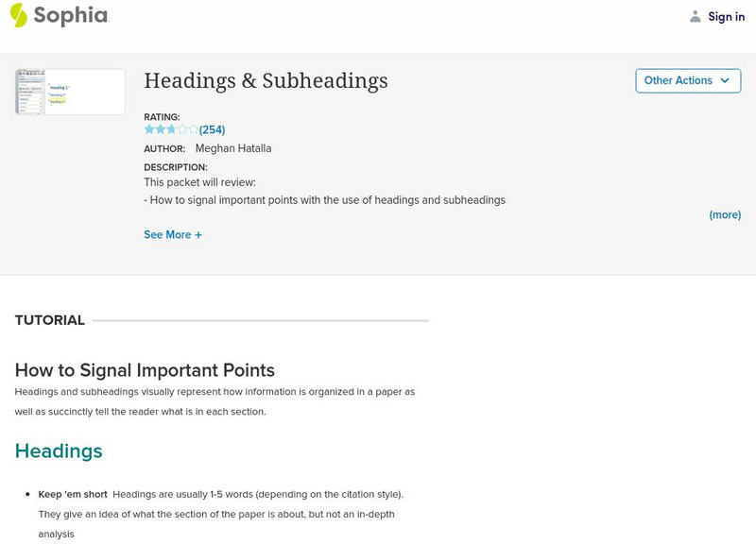Select the fifth rating star
This screenshot has height=544, width=756.
[193, 128]
